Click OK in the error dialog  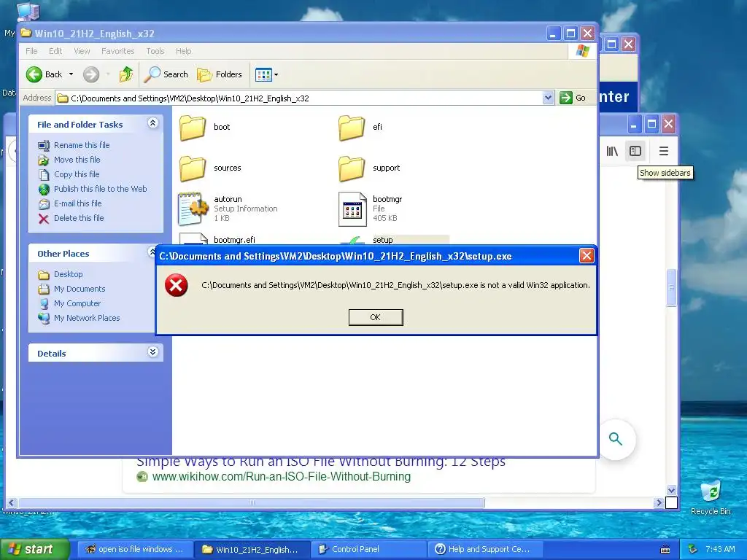coord(376,317)
